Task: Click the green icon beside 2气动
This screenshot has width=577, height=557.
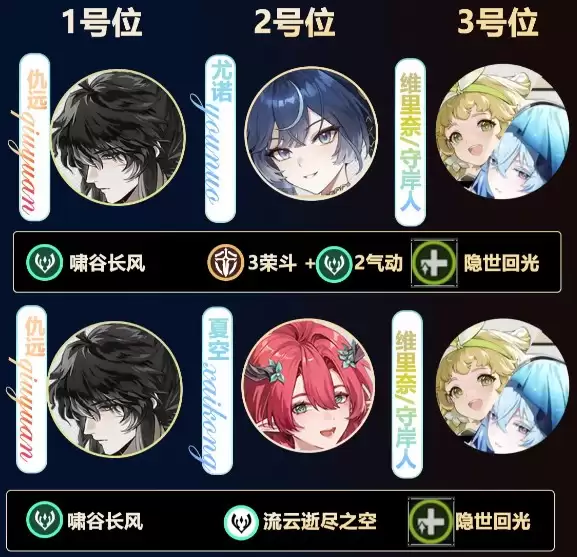Action: pyautogui.click(x=334, y=264)
